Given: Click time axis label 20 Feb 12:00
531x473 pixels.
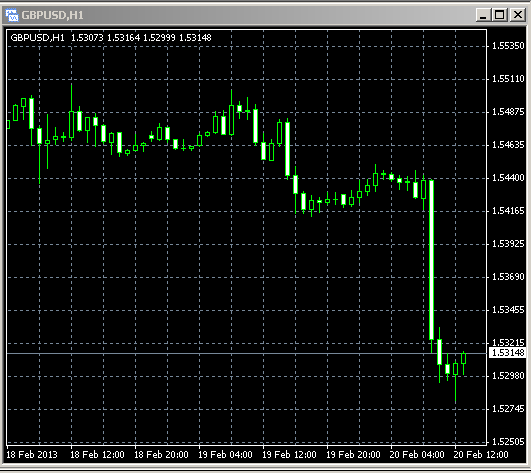Looking at the screenshot, I should pos(481,455).
